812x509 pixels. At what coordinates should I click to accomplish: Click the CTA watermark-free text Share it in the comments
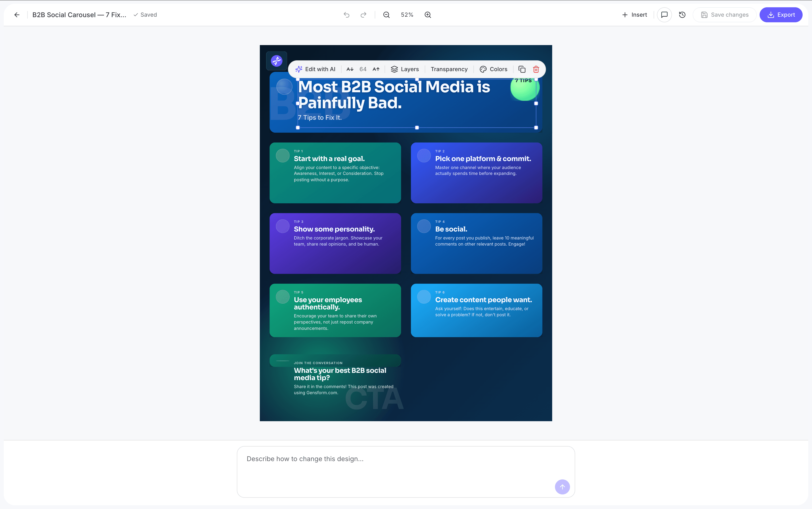coord(344,389)
